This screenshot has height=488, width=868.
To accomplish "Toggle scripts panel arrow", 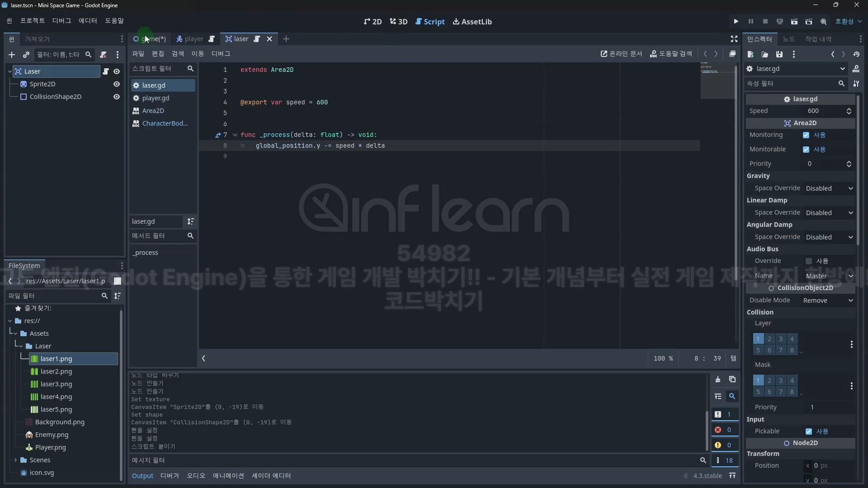I will coord(203,358).
